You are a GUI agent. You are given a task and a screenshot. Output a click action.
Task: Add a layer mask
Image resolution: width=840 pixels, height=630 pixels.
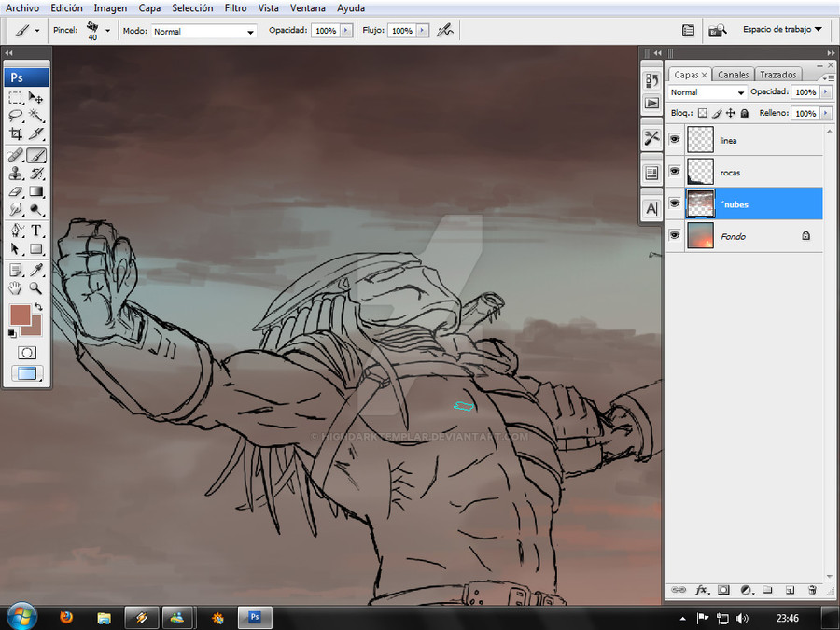pyautogui.click(x=723, y=590)
